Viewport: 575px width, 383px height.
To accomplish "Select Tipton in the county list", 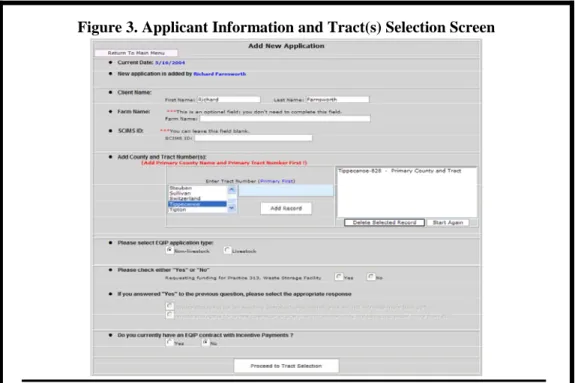I will 198,209.
